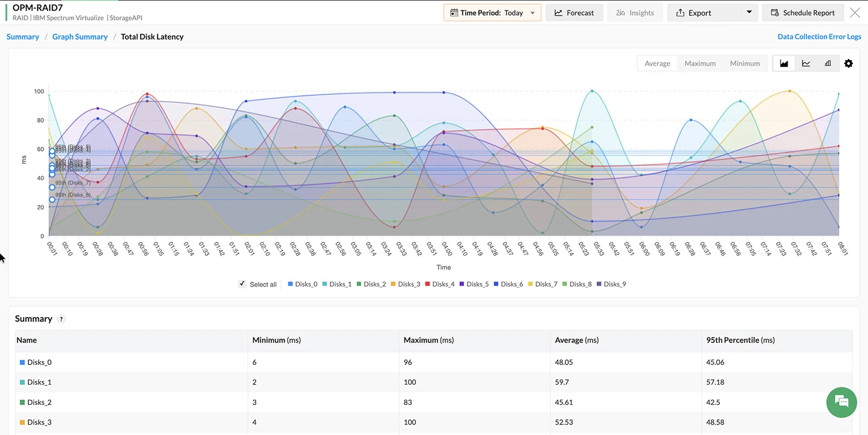This screenshot has height=435, width=868.
Task: Select the Minimum metric tab
Action: point(745,63)
